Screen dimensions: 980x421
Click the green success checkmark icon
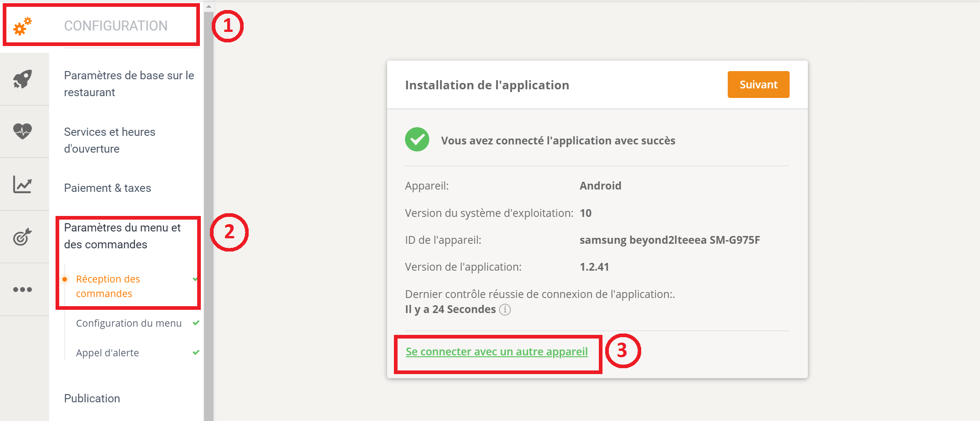(x=417, y=139)
